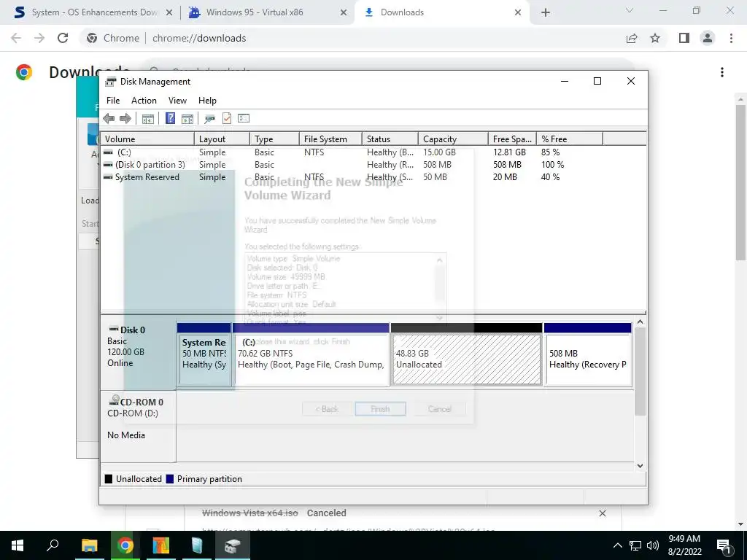This screenshot has height=560, width=747.
Task: Click the drive-with-magnifier toolbar icon
Action: 209,119
